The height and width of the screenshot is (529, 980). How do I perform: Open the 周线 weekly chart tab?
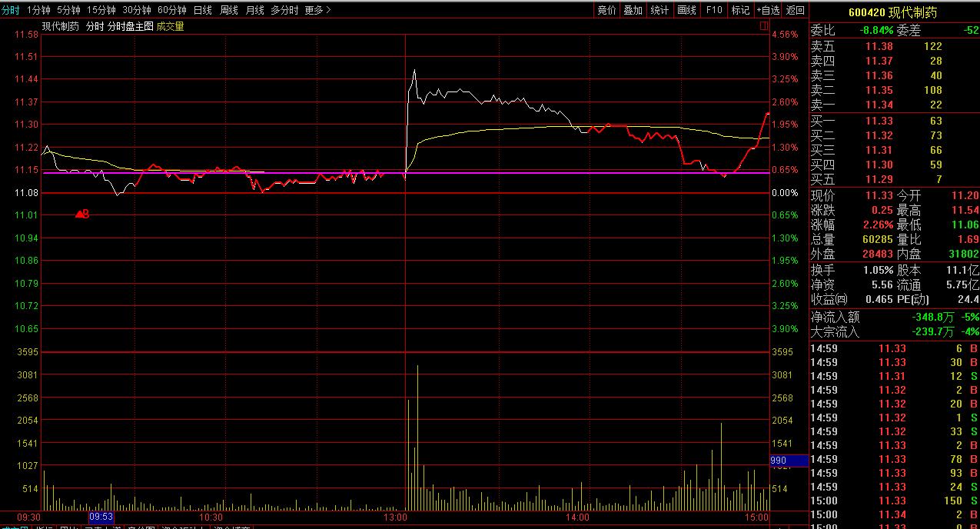(x=229, y=10)
